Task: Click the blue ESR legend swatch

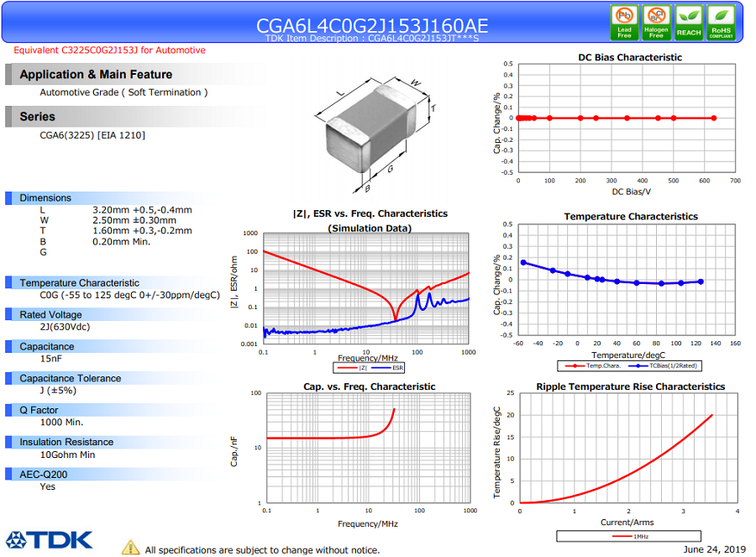Action: point(381,368)
